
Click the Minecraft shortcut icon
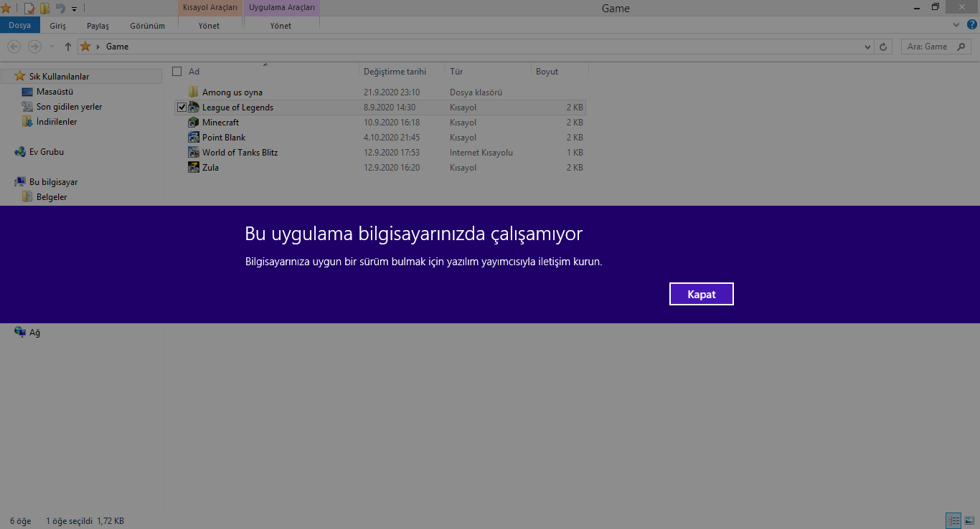point(194,123)
